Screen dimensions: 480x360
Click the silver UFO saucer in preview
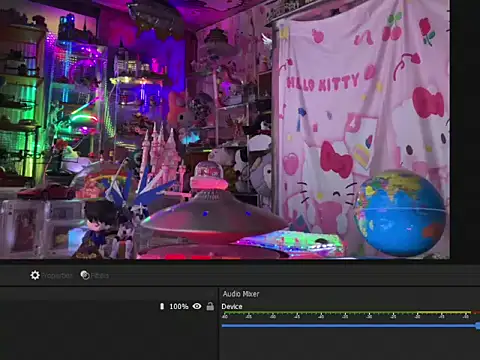point(213,213)
